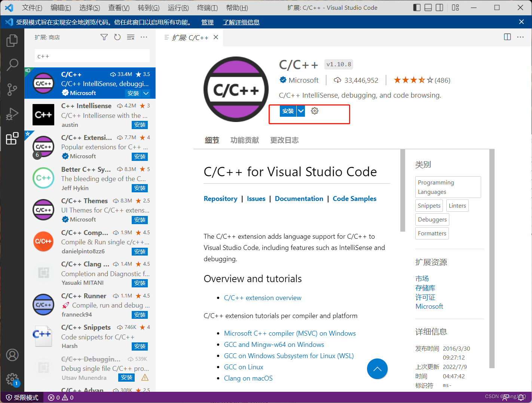Open Clang on macOS tutorial link
The image size is (532, 403).
248,378
